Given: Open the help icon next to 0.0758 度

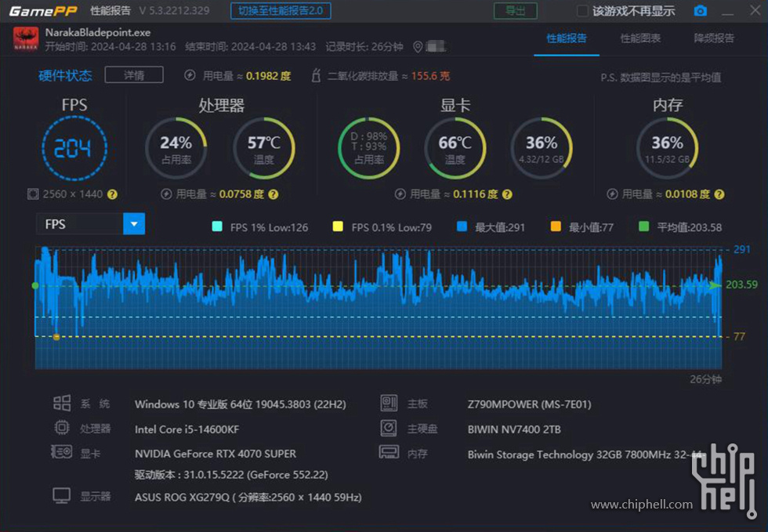Looking at the screenshot, I should coord(274,194).
